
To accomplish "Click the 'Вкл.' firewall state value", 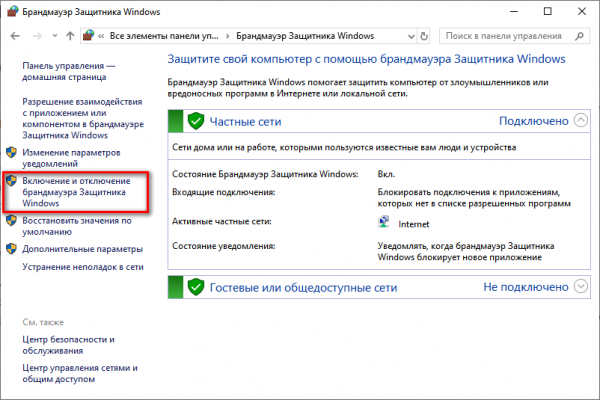I will click(x=386, y=174).
